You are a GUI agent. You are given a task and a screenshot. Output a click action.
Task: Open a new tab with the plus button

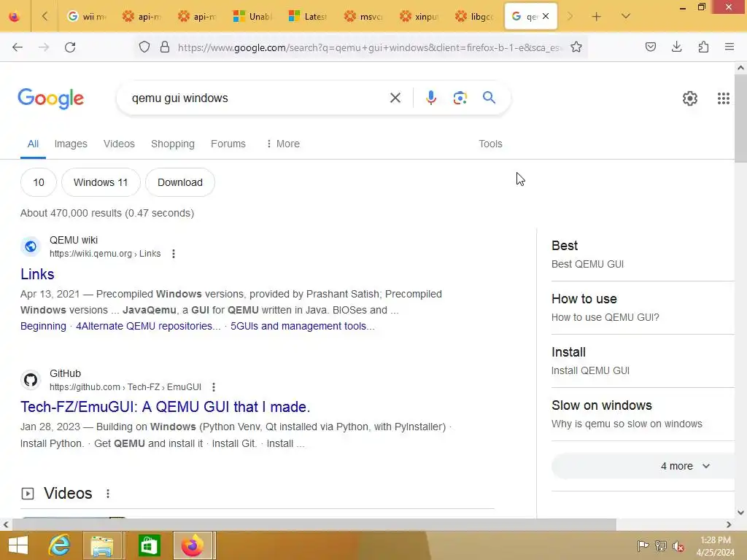coord(596,17)
